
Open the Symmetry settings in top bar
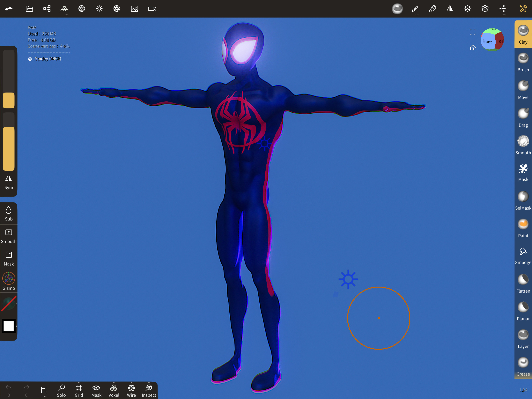(x=450, y=9)
